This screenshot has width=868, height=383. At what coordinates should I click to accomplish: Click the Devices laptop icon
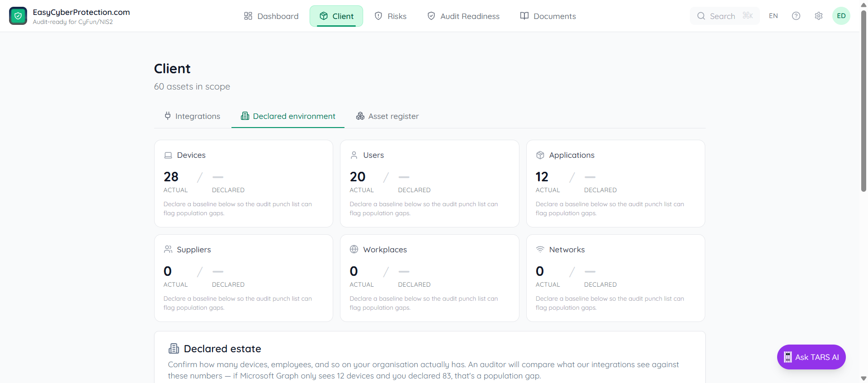point(168,155)
